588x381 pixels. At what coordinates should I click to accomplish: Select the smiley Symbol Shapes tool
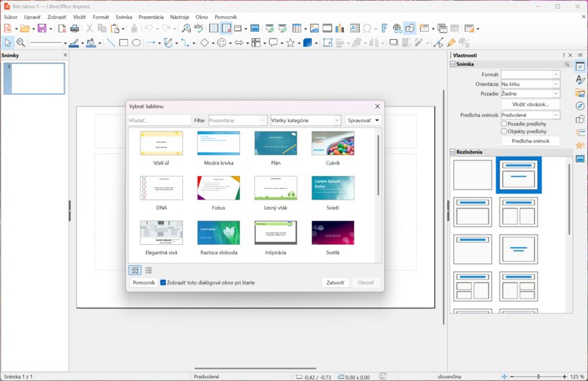[x=222, y=42]
